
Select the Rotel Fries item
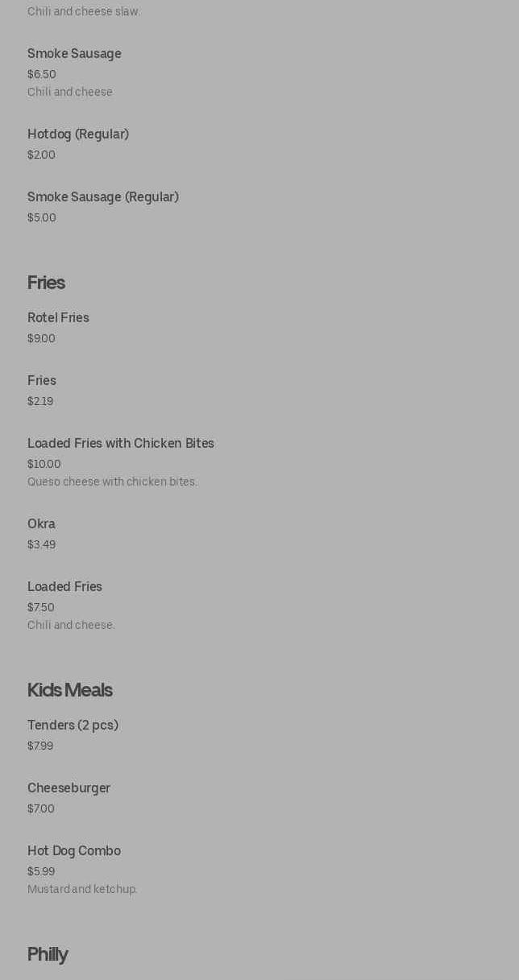click(x=58, y=318)
